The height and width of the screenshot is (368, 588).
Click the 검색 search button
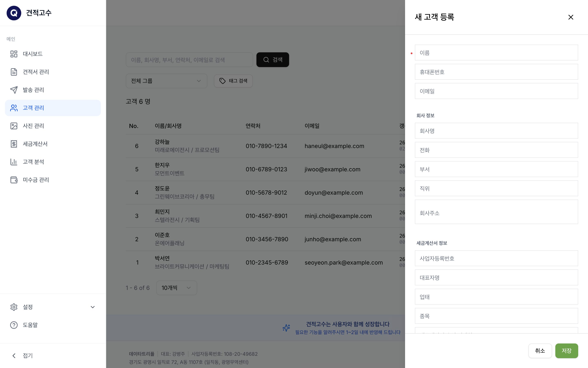click(273, 60)
